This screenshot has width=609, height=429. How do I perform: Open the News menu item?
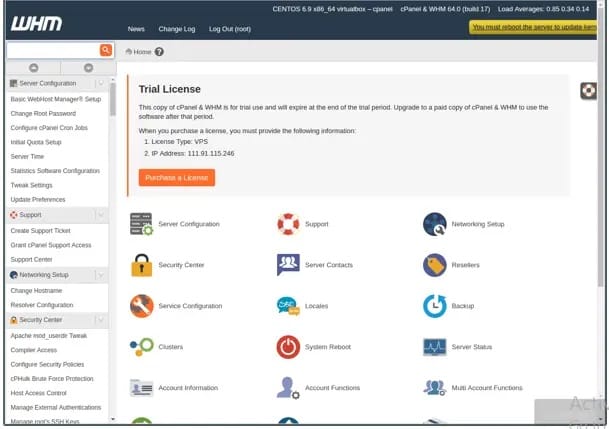(136, 29)
